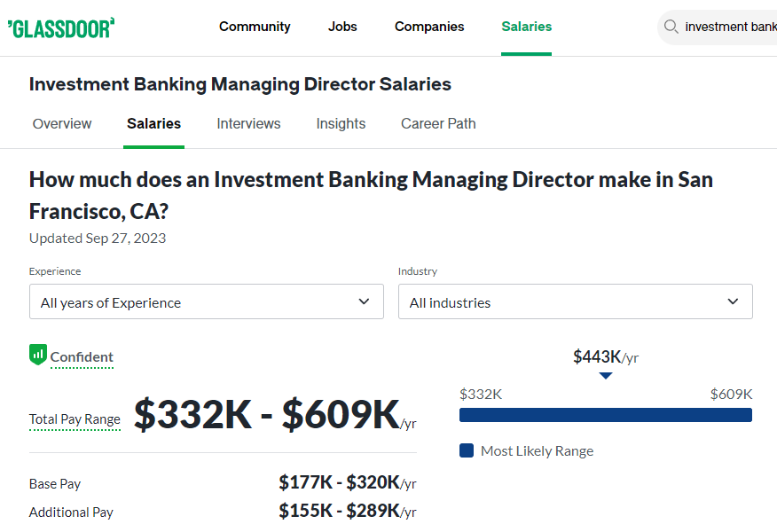The height and width of the screenshot is (532, 777).
Task: Open the Community menu
Action: tap(255, 27)
